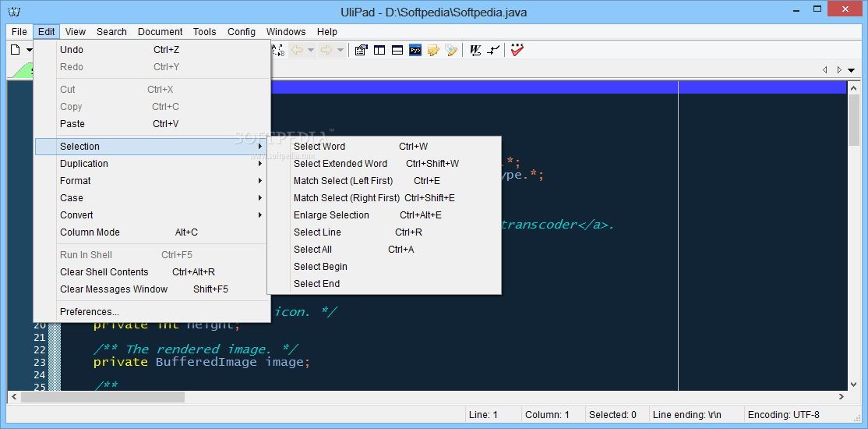The width and height of the screenshot is (868, 429).
Task: Choose Clear Shell Contents
Action: tap(152, 272)
